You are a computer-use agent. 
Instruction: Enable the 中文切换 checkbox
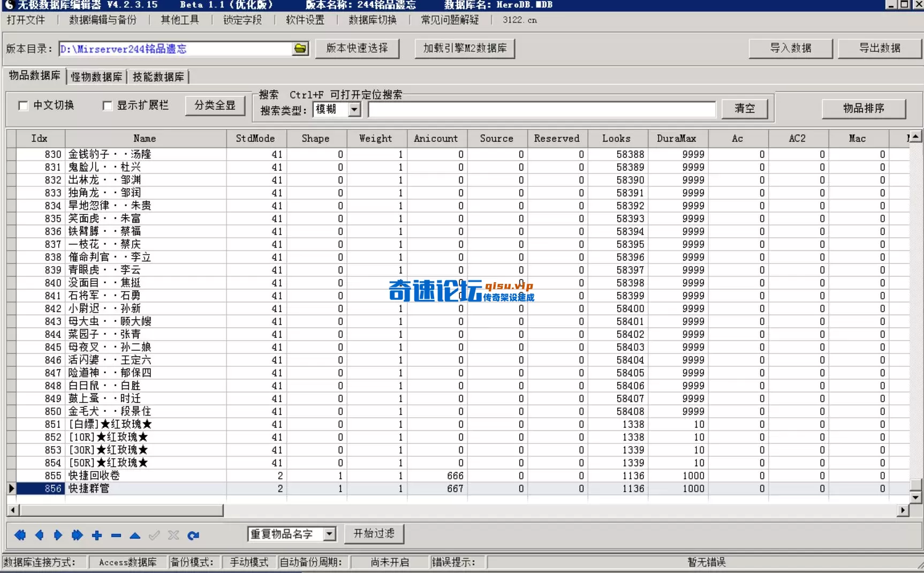22,105
